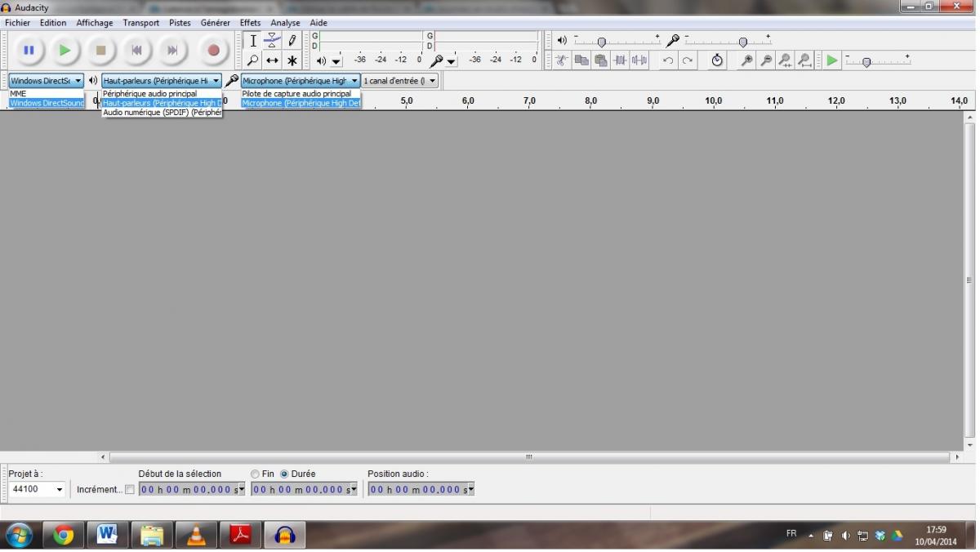Click the Trim audio icon

[x=621, y=60]
